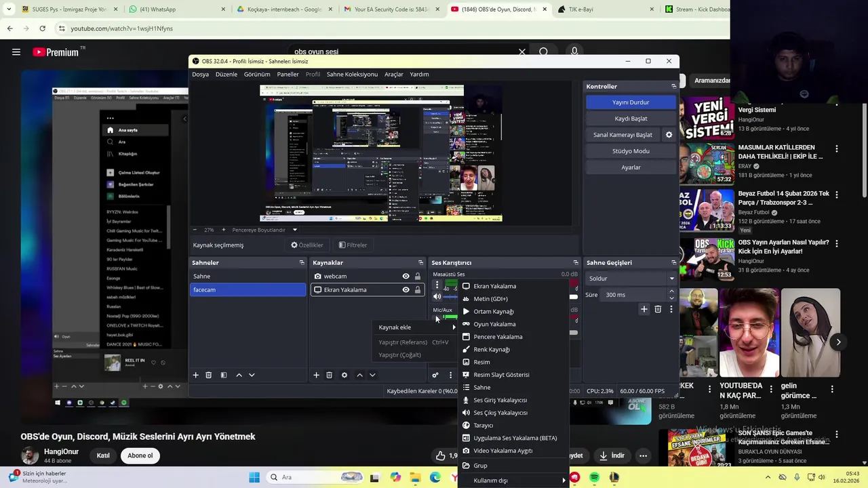Viewport: 868px width, 488px height.
Task: Open Görünüm menu in OBS
Action: point(257,75)
